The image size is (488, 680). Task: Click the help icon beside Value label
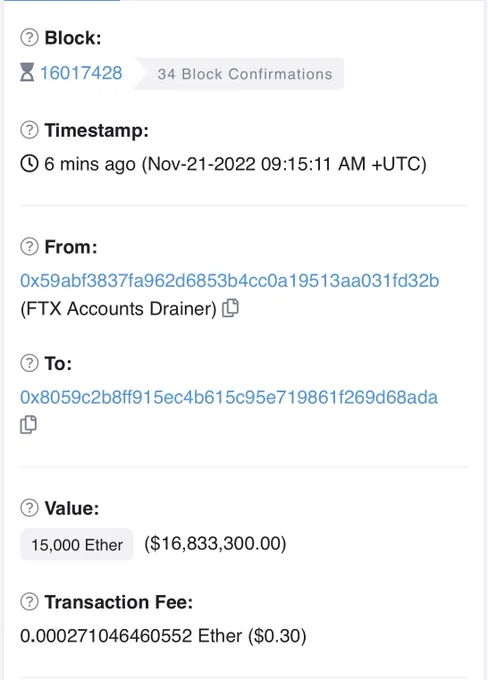(29, 508)
